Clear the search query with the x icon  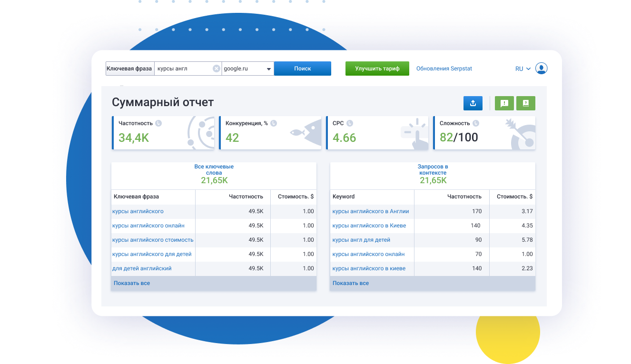click(217, 68)
